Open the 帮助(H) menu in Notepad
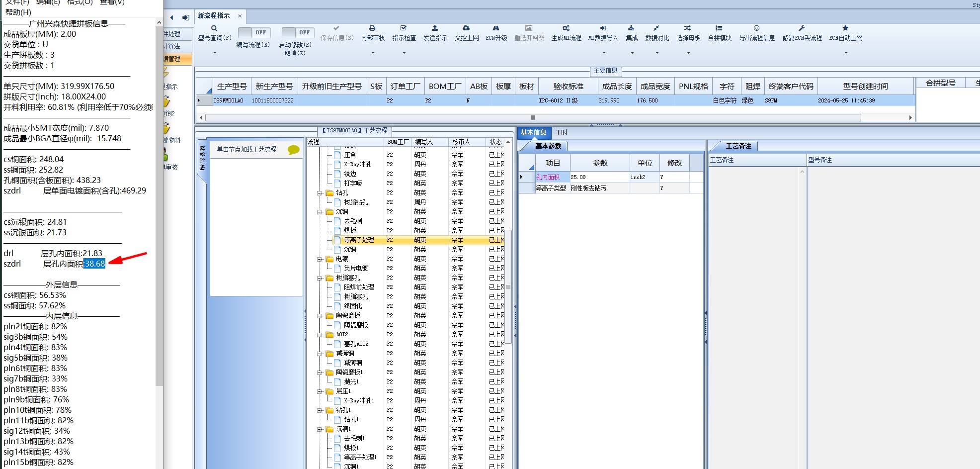 point(18,12)
